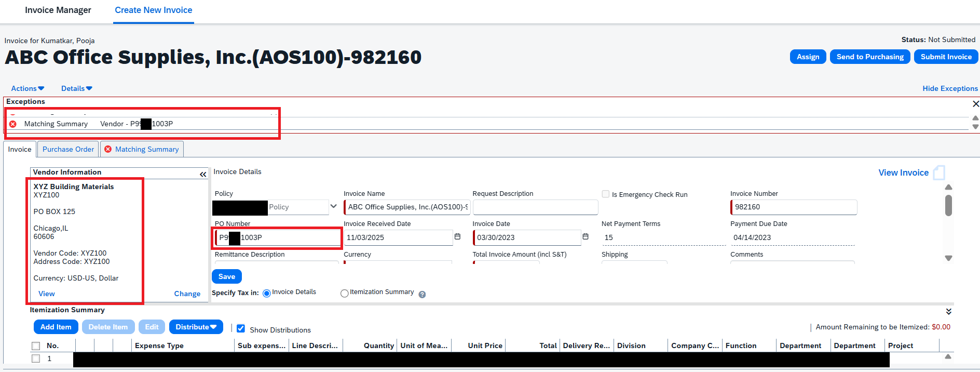
Task: Click Send to Purchasing
Action: (x=870, y=57)
